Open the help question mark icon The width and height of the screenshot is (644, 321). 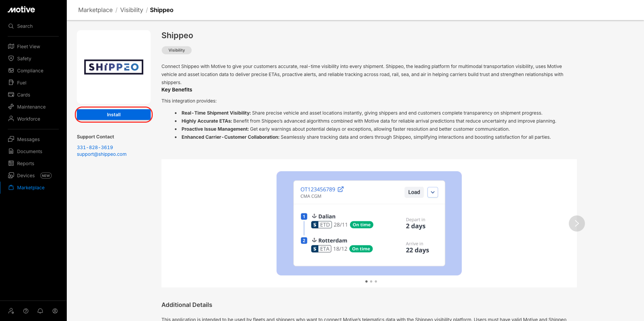26,311
